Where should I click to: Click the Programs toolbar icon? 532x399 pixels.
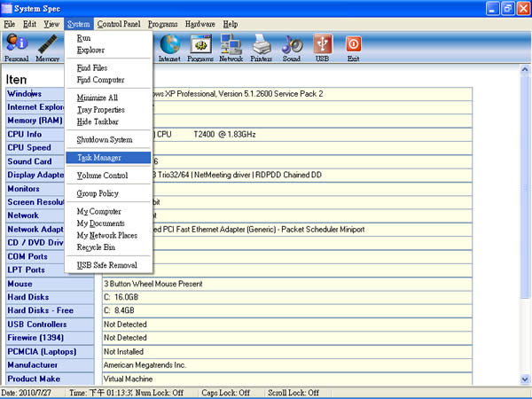pos(200,48)
